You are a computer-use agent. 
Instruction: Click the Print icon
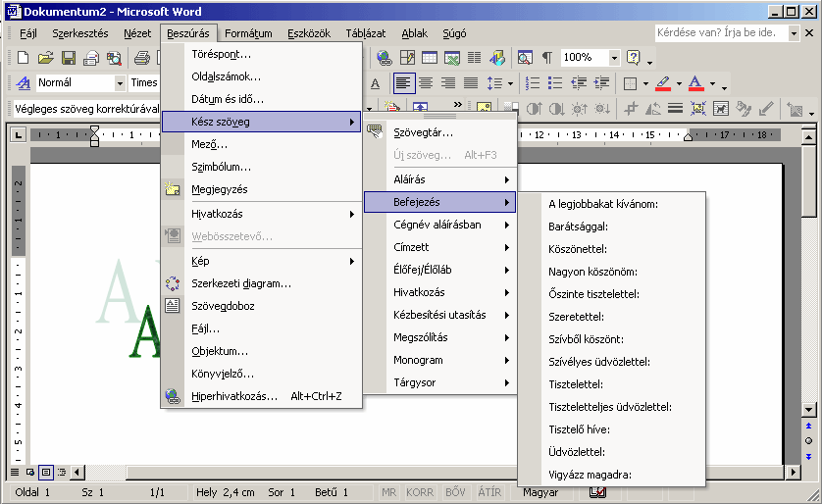[141, 58]
